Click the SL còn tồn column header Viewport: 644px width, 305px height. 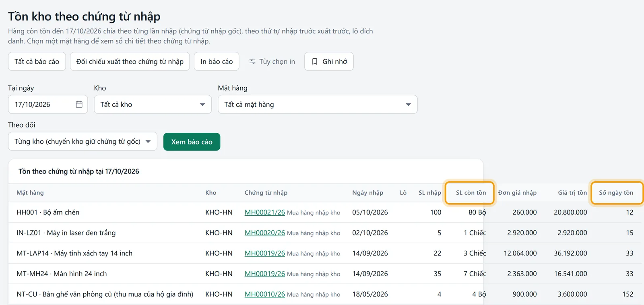(x=471, y=192)
